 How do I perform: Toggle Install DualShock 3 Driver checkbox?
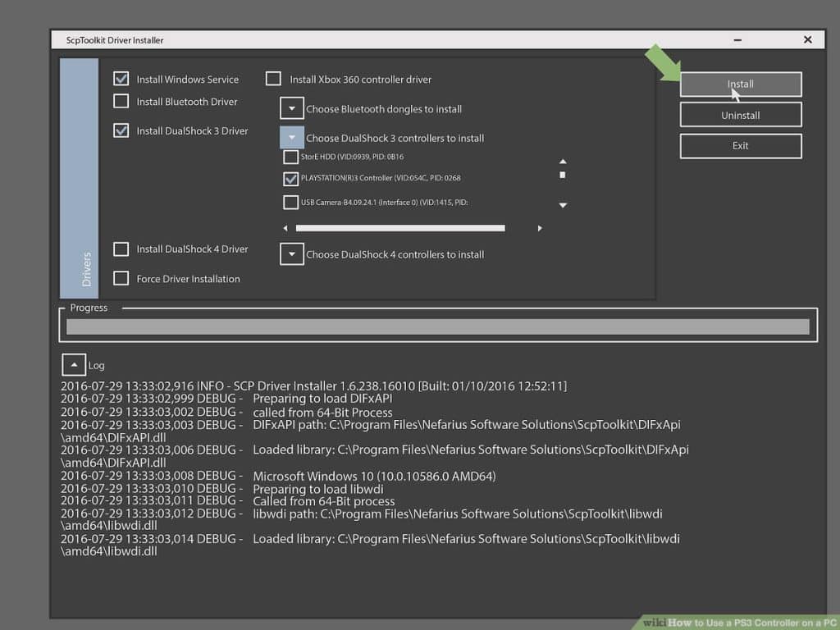click(121, 130)
